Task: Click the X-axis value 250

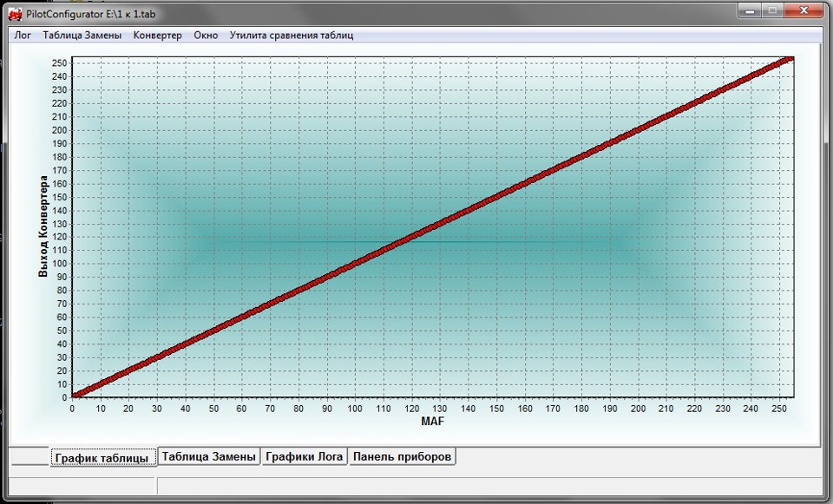Action: pyautogui.click(x=779, y=409)
